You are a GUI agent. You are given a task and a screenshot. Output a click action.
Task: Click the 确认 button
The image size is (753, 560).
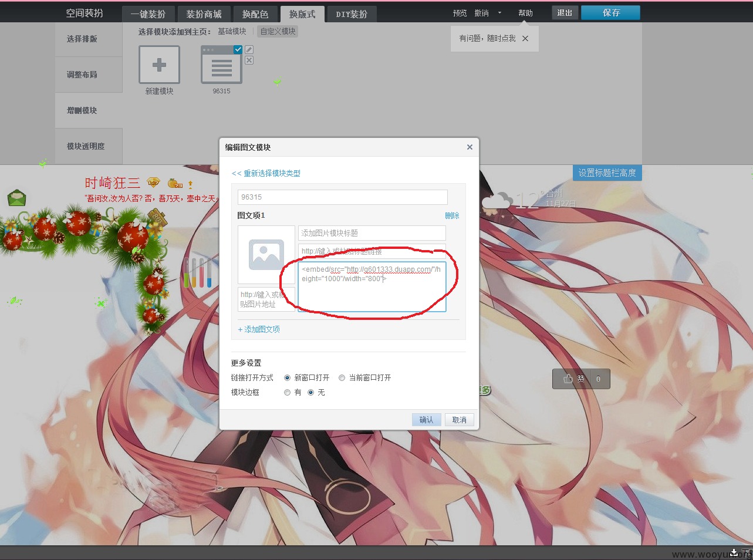426,420
